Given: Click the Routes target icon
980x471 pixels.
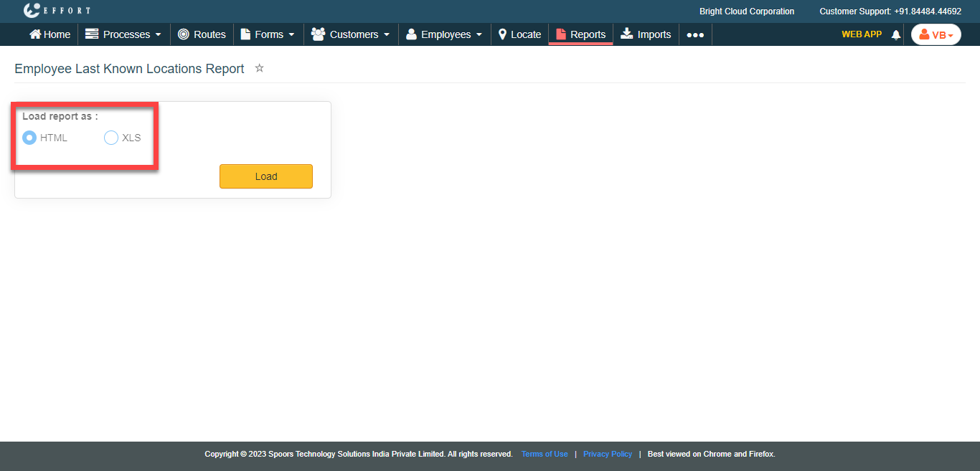Looking at the screenshot, I should coord(184,34).
